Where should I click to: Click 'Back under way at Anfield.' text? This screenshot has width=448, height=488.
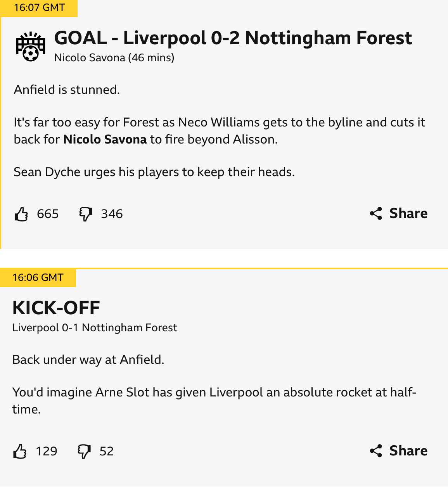point(88,360)
